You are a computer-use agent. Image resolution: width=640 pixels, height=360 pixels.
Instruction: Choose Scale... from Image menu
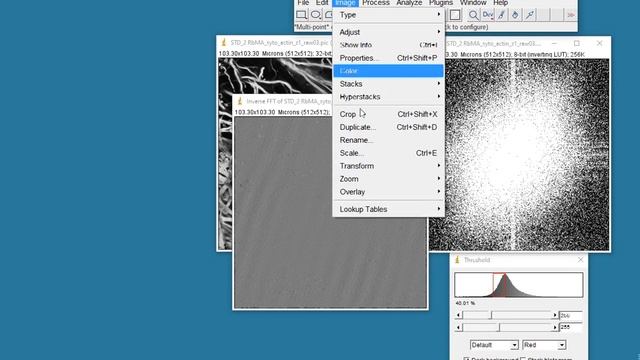pos(388,153)
